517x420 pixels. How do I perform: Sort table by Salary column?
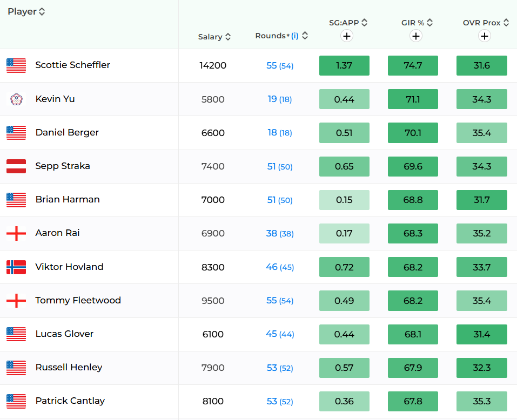pyautogui.click(x=214, y=37)
